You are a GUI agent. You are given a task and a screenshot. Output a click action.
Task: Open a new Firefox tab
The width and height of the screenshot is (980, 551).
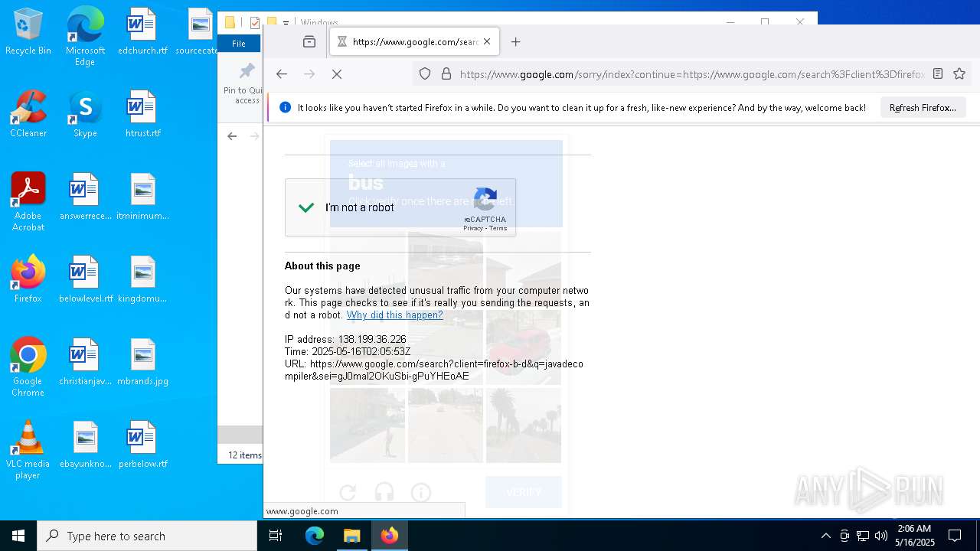click(515, 42)
